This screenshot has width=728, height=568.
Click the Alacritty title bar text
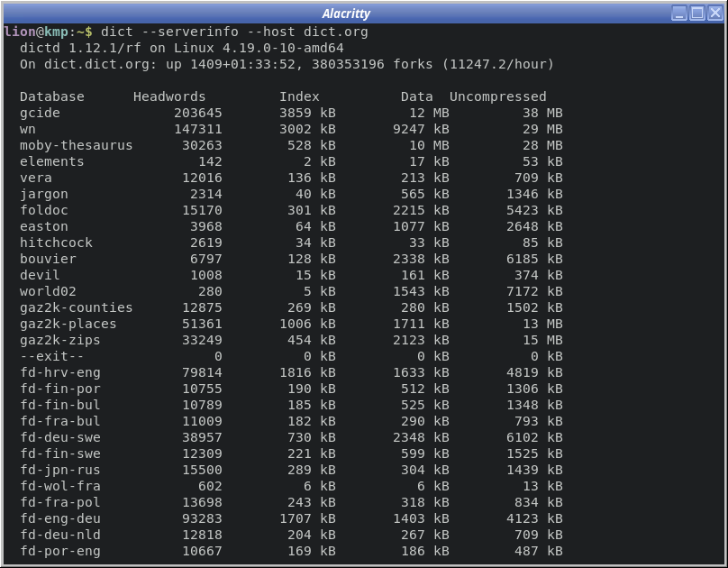(x=346, y=14)
